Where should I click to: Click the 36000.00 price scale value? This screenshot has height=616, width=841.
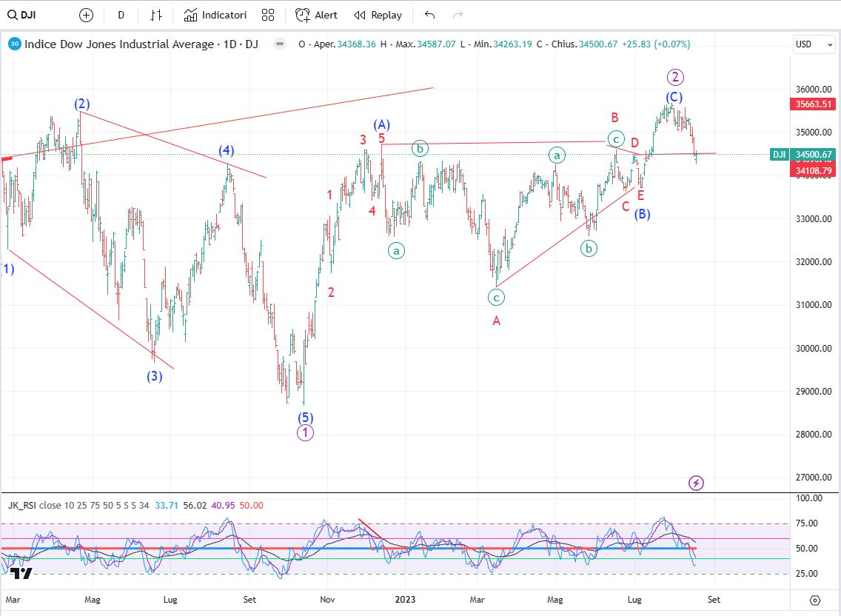[813, 89]
